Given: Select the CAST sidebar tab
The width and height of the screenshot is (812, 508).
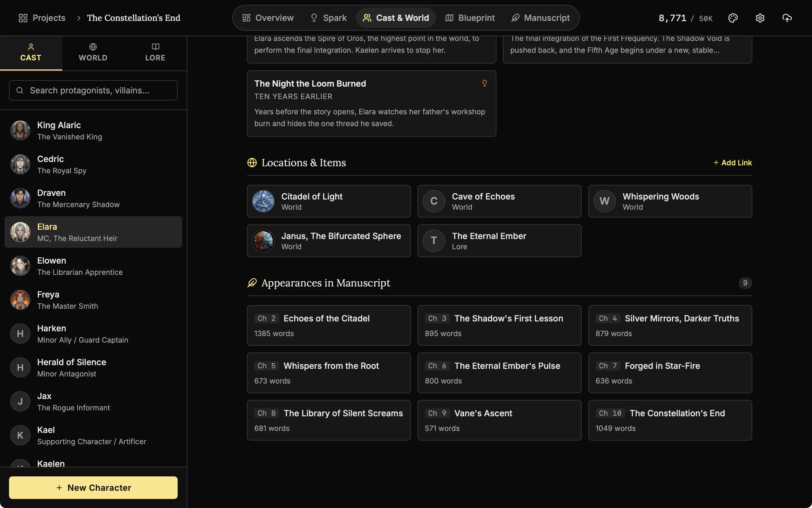Looking at the screenshot, I should point(31,53).
